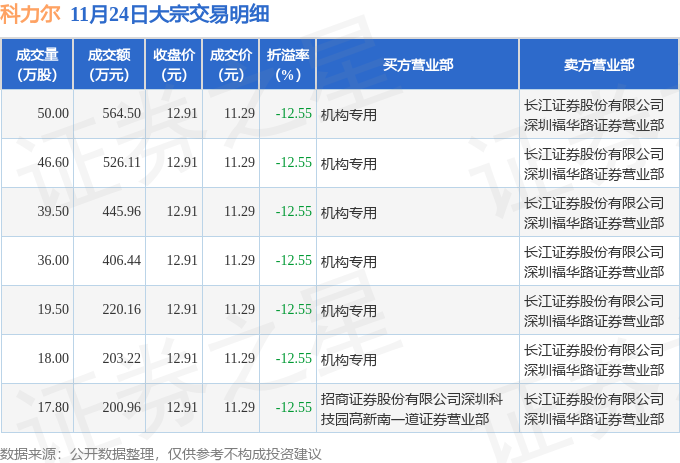680x463 pixels.
Task: Click 长江证券 seller in the 36.00 row
Action: (594, 262)
